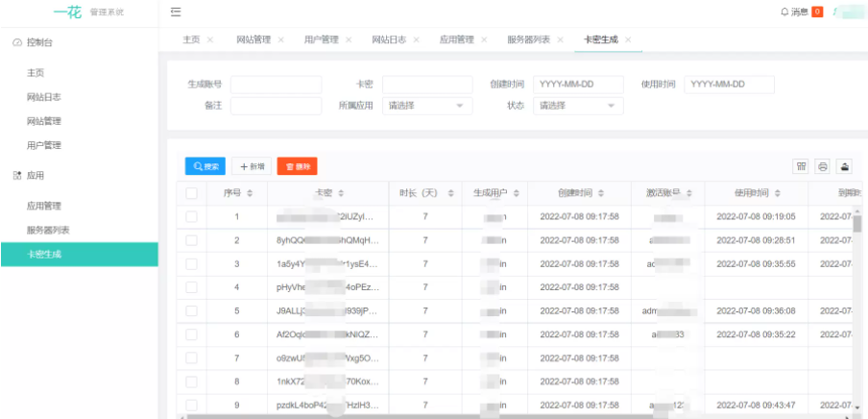Screen dimensions: 868x419
Task: Click the blue 搜索 button
Action: [205, 166]
